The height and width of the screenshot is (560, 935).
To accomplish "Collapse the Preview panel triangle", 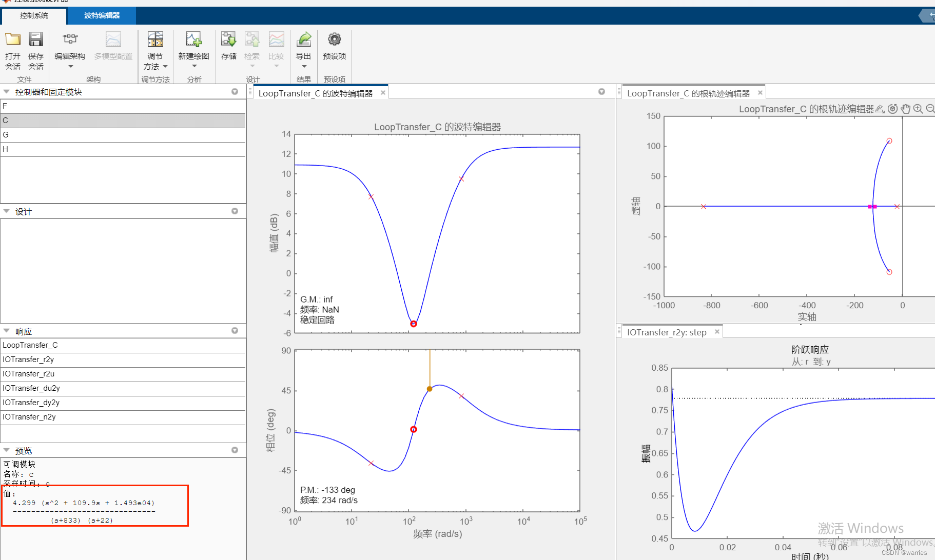I will [7, 450].
